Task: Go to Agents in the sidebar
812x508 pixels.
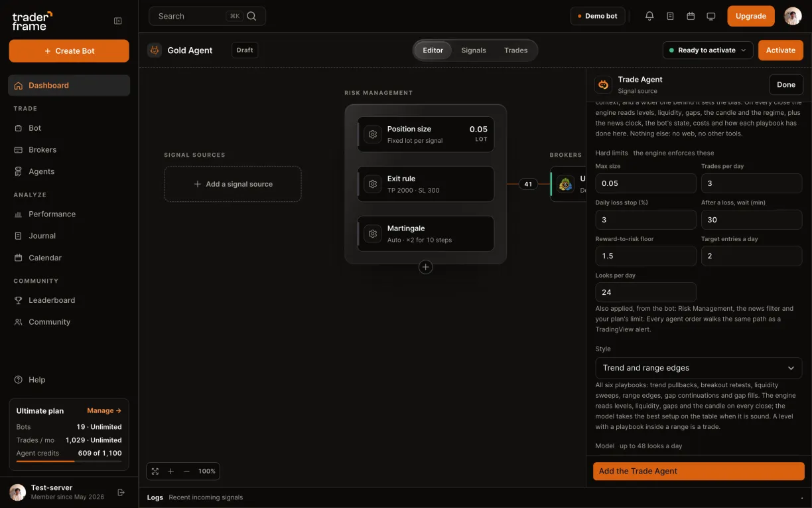Action: coord(69,171)
